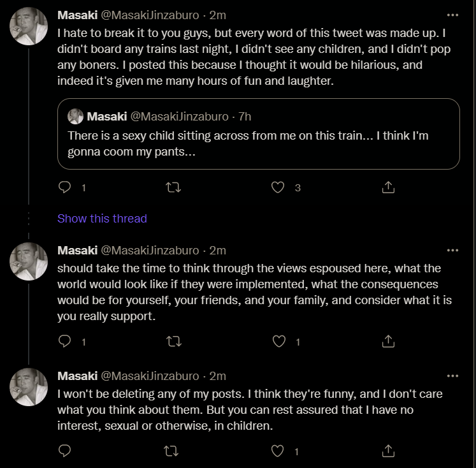Open Masaki's profile picture on first tweet
The width and height of the screenshot is (476, 468).
coord(29,26)
